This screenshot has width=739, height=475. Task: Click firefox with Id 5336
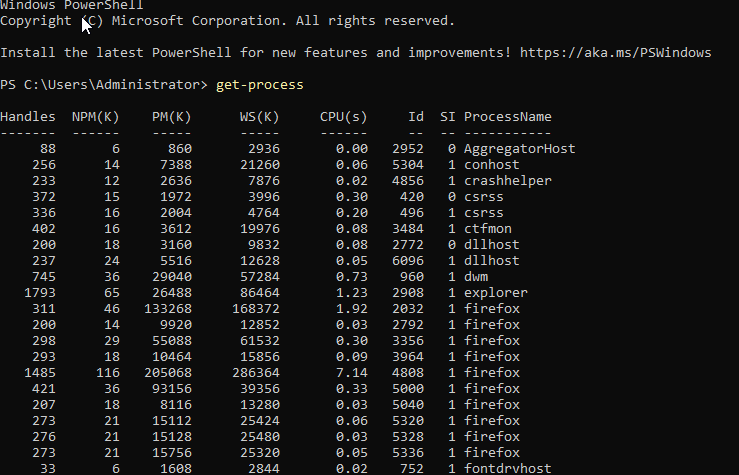(x=492, y=453)
